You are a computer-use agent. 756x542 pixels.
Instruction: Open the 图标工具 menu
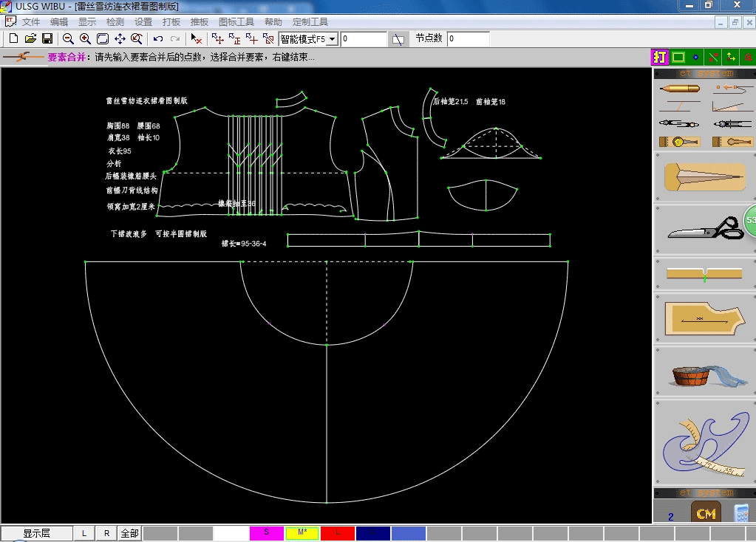(x=236, y=22)
